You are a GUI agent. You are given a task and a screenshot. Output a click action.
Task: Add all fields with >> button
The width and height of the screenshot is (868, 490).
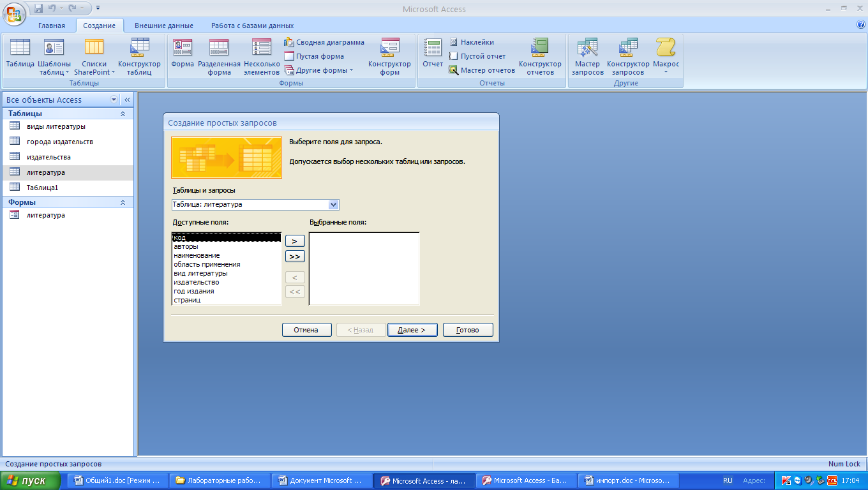(x=295, y=256)
